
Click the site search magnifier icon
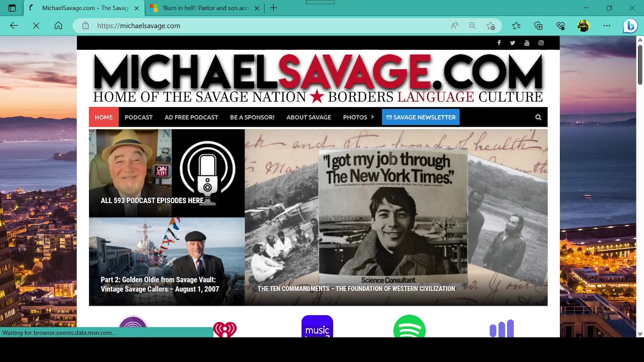pos(538,117)
